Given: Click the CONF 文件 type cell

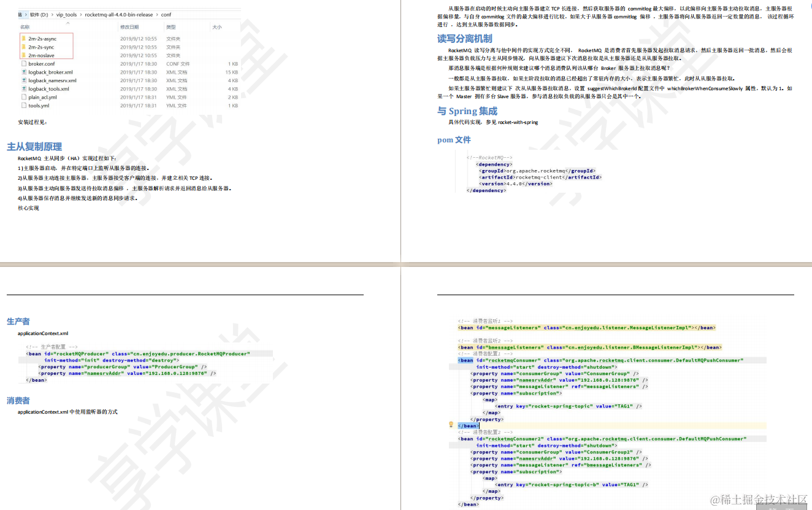Looking at the screenshot, I should (178, 64).
